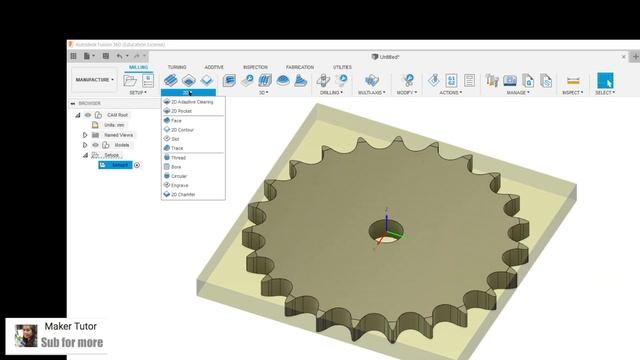Open the Tool Library icon
The width and height of the screenshot is (640, 360).
tap(492, 80)
